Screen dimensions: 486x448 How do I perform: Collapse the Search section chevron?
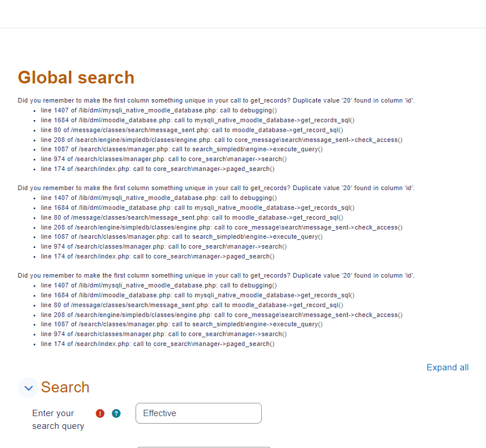pos(28,388)
